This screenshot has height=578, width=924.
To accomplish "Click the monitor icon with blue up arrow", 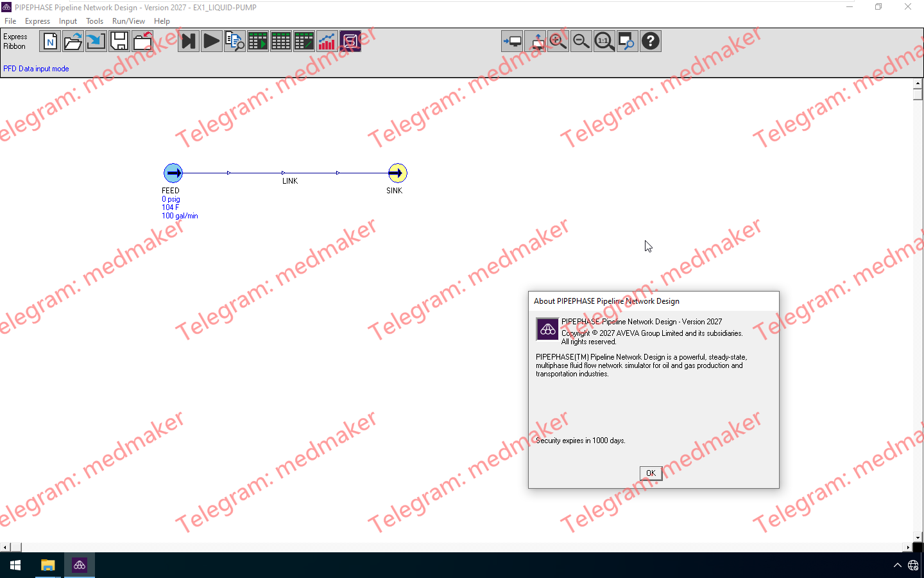I will (x=535, y=42).
